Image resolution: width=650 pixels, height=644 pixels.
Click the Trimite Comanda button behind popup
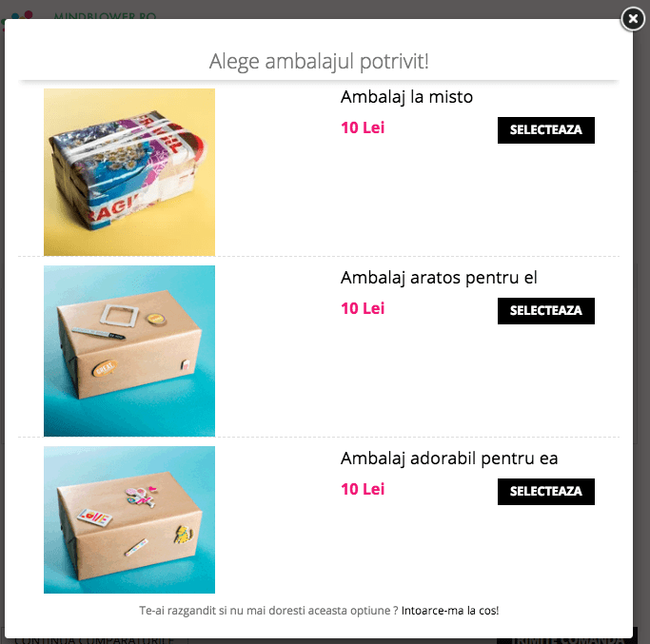tap(567, 641)
